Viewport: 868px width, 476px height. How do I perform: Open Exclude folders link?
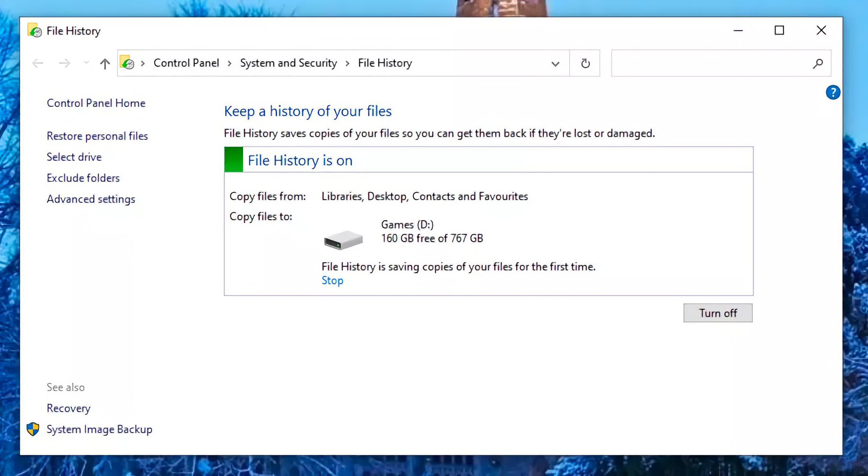83,178
